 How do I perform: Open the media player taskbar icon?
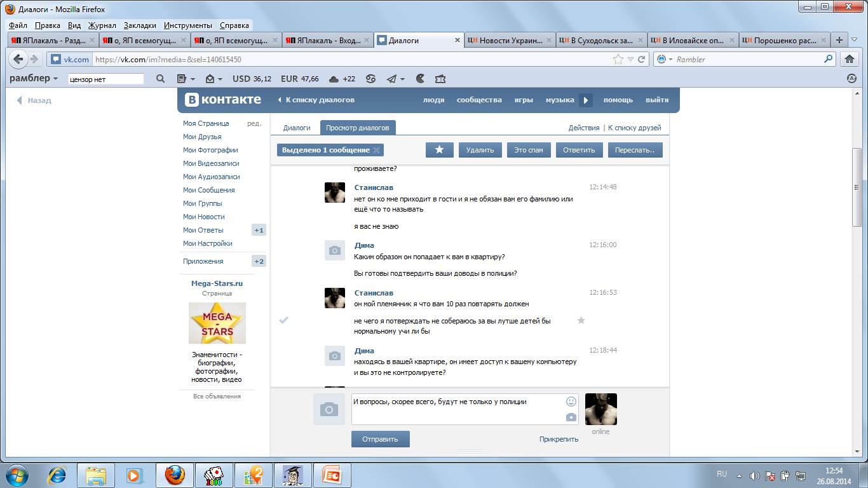133,475
